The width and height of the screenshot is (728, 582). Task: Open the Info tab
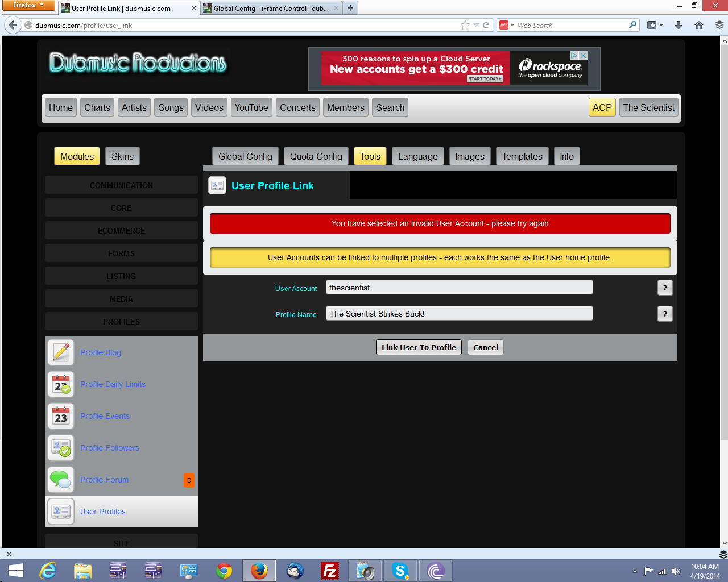[567, 156]
